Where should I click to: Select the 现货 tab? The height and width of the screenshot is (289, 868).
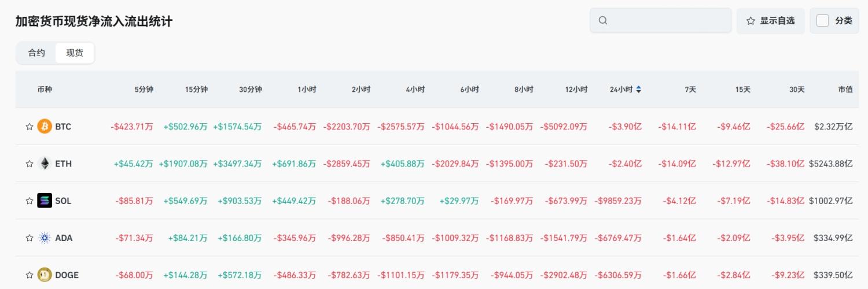tap(75, 53)
